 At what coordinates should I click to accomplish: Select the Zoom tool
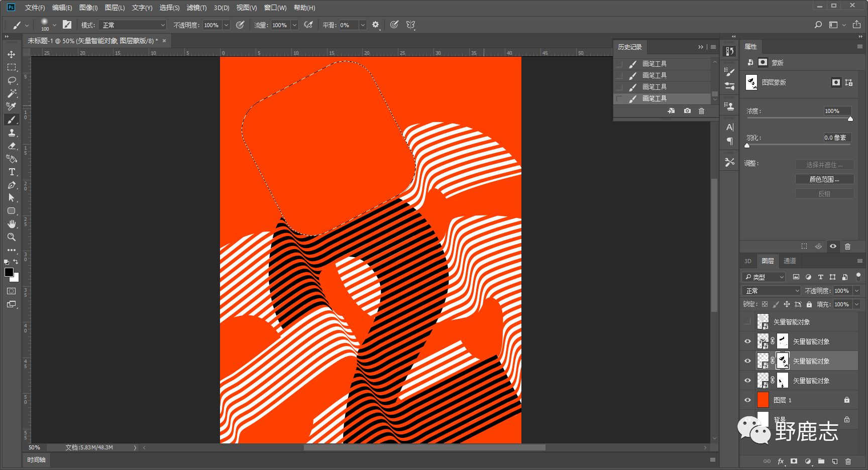pyautogui.click(x=12, y=237)
